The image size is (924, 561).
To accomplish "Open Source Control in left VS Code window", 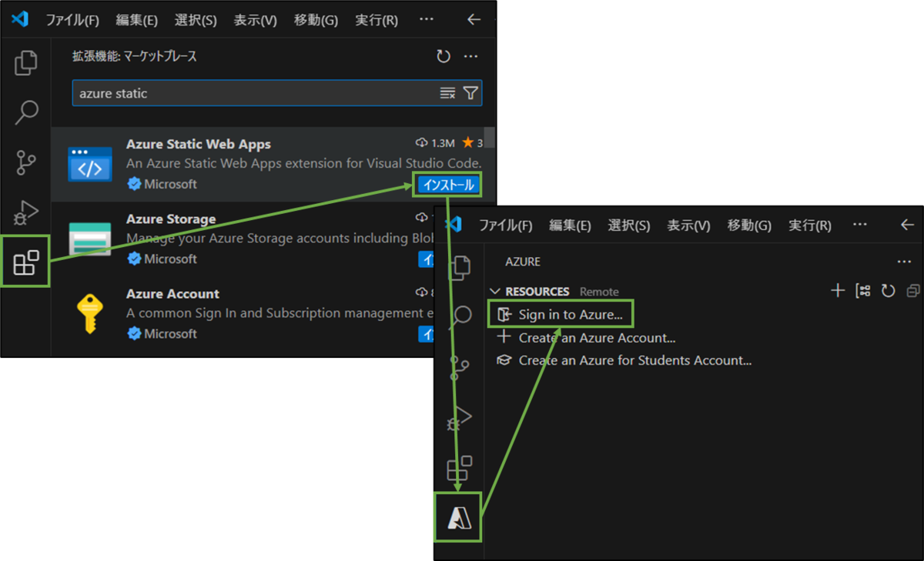I will [x=26, y=162].
